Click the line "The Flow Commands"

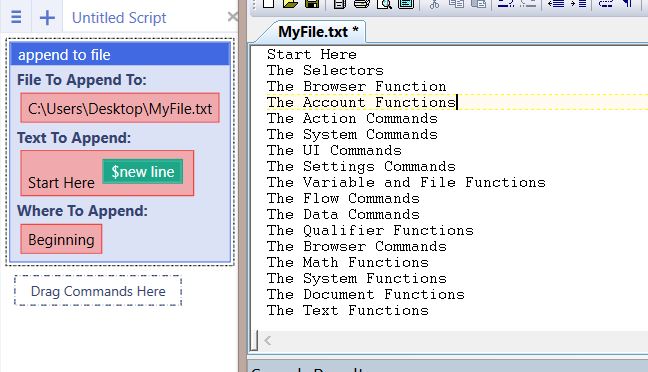click(343, 198)
